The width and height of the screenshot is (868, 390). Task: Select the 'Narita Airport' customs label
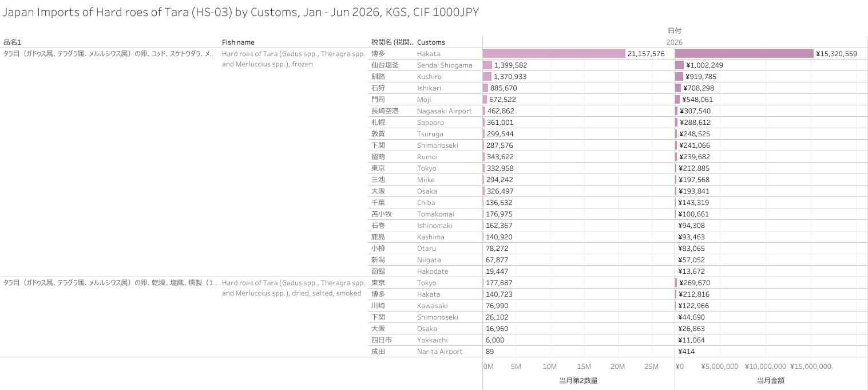pyautogui.click(x=440, y=351)
